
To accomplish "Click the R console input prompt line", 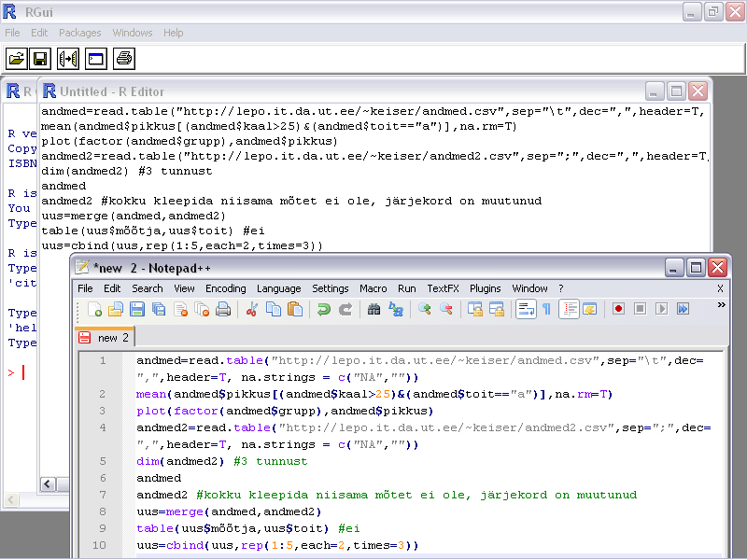I will (23, 373).
